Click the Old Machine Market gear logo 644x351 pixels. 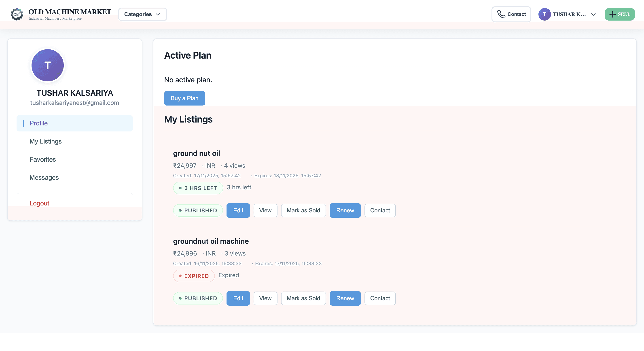pos(17,14)
